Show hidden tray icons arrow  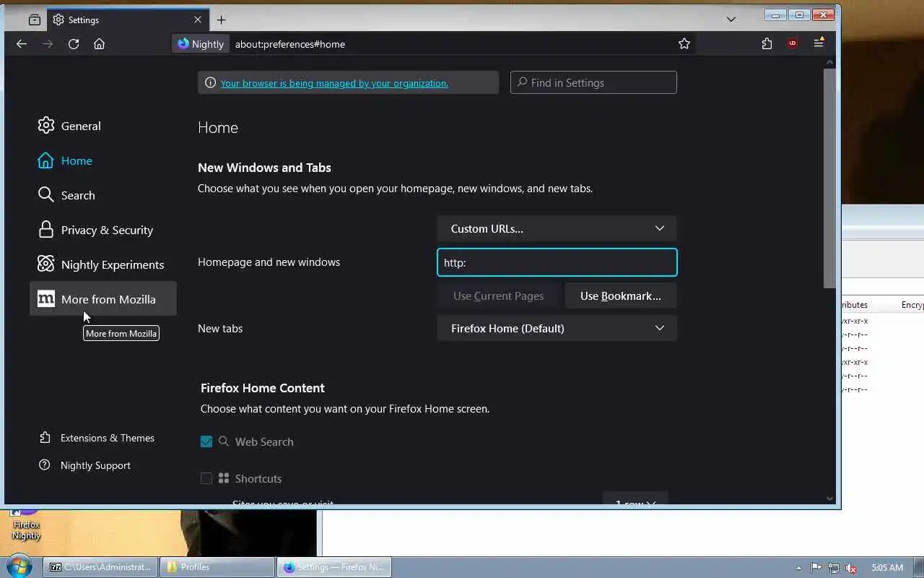[x=798, y=568]
